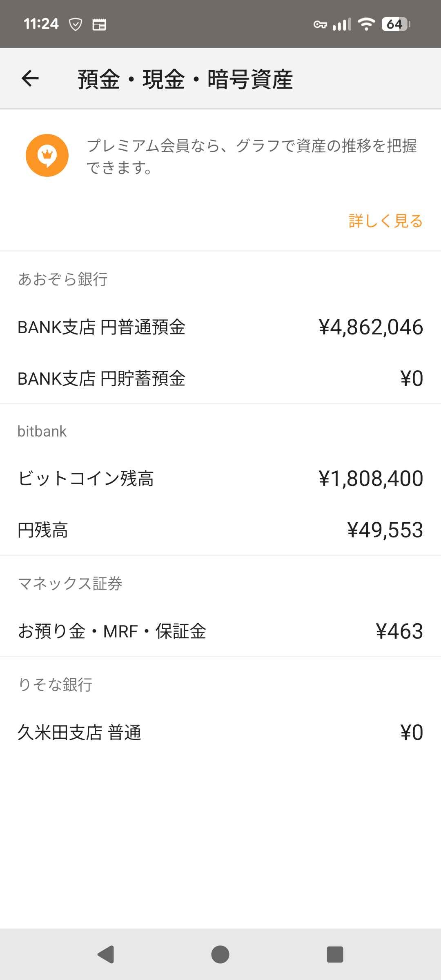Tap the あおぞら銀行 section header
The height and width of the screenshot is (980, 441).
coord(63,279)
